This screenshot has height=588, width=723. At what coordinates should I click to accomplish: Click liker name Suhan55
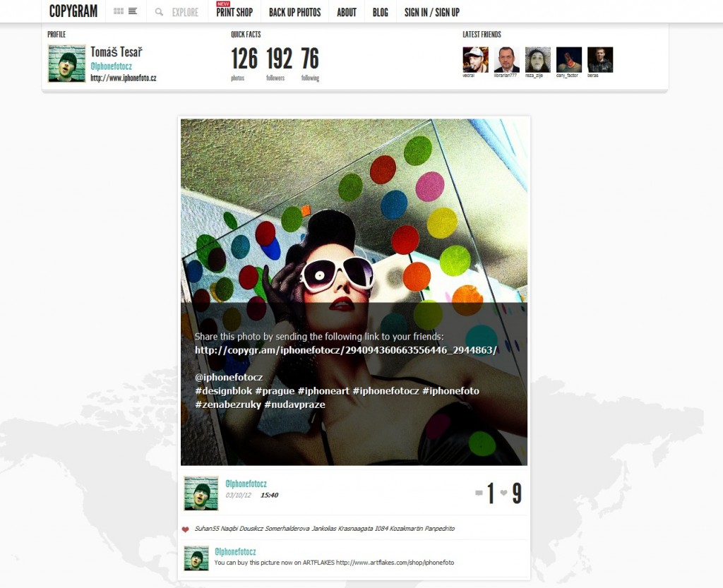pyautogui.click(x=207, y=529)
